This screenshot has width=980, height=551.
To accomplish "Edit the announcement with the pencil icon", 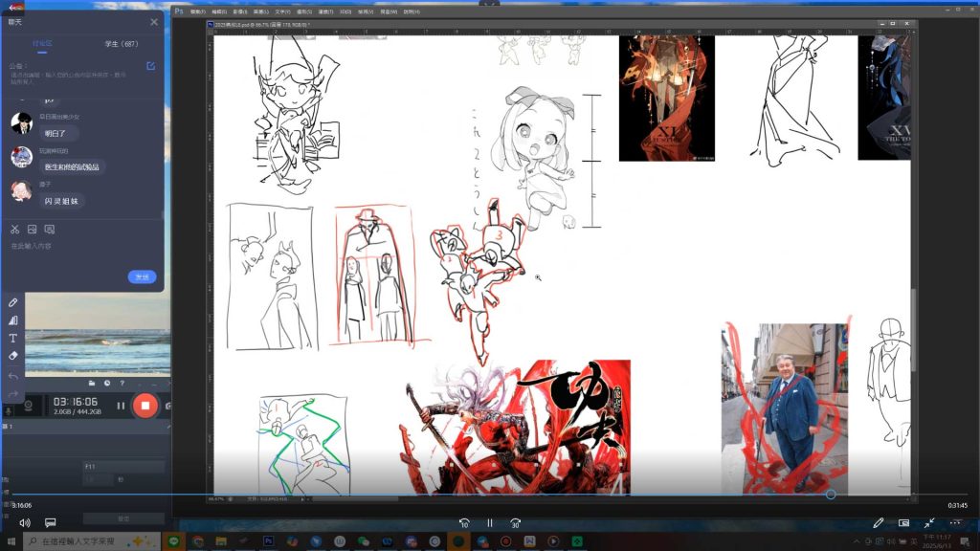I will [x=150, y=66].
